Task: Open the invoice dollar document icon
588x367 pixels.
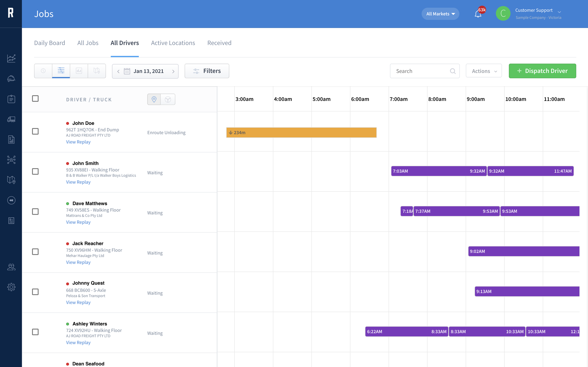Action: coord(11,140)
